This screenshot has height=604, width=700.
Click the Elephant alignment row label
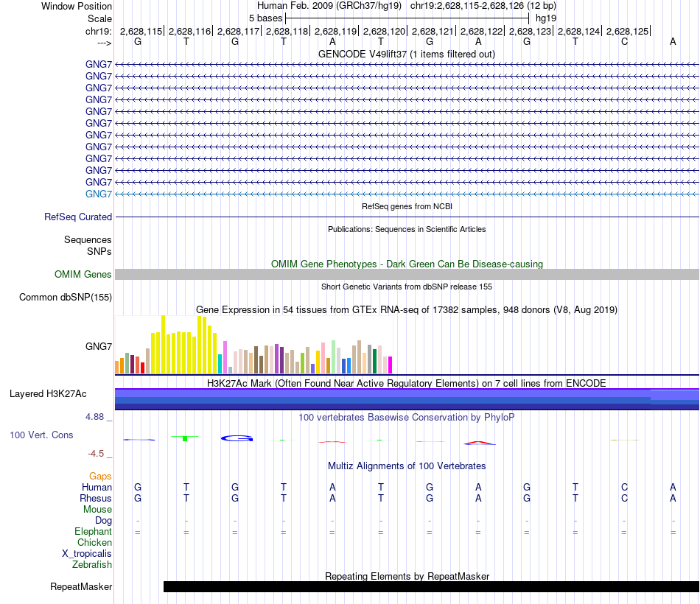[x=94, y=531]
